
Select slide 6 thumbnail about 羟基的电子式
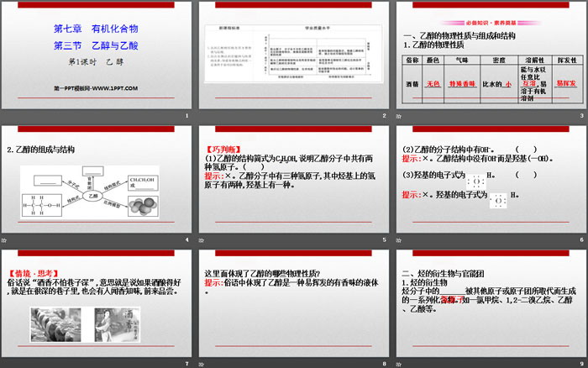491,179
